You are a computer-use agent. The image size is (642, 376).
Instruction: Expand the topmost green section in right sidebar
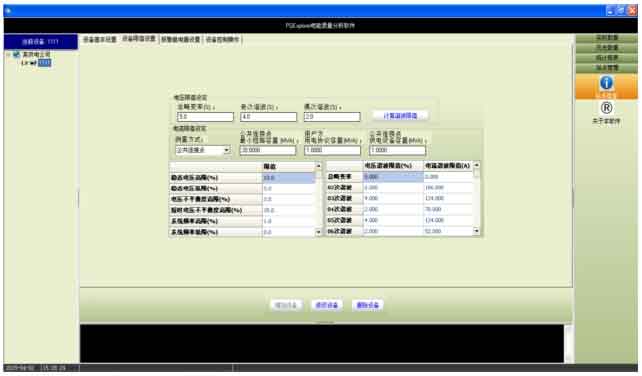(x=606, y=38)
